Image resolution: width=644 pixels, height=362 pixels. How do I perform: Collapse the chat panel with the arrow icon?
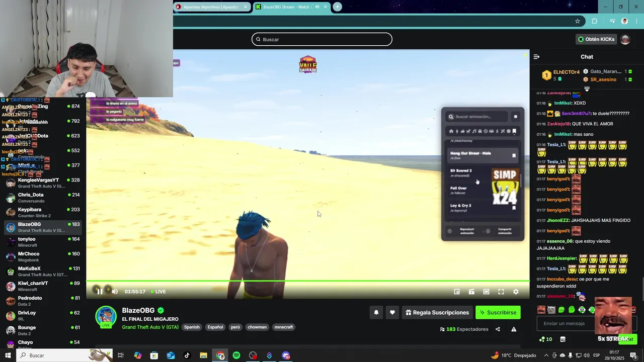[x=536, y=57]
